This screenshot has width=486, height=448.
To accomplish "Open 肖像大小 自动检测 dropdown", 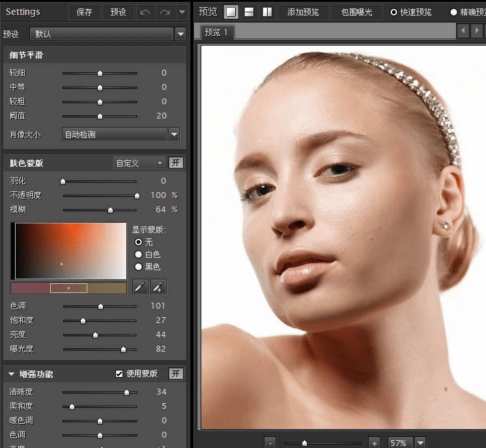I will click(174, 135).
